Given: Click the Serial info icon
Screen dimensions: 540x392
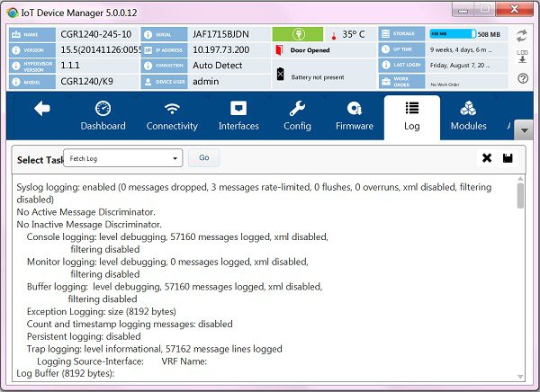Looking at the screenshot, I should pyautogui.click(x=148, y=35).
